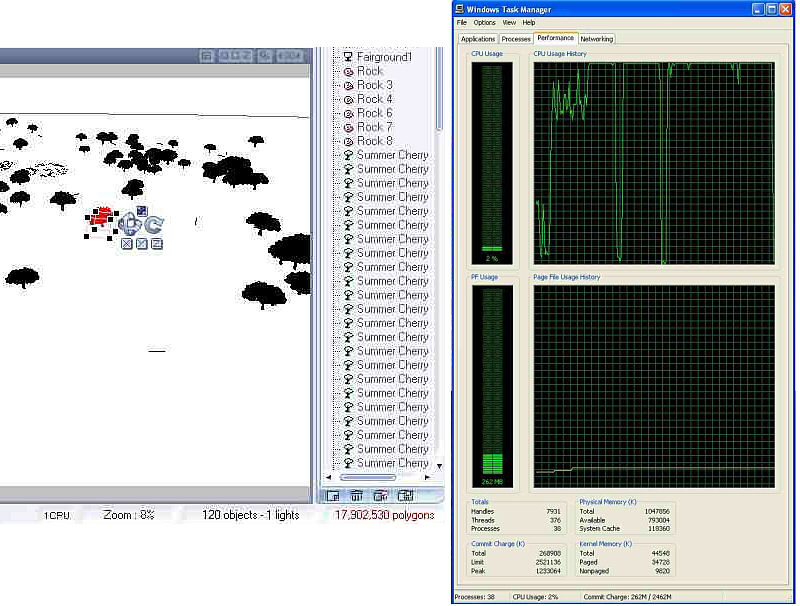The height and width of the screenshot is (606, 800).
Task: Switch to the Networking tab
Action: point(596,39)
